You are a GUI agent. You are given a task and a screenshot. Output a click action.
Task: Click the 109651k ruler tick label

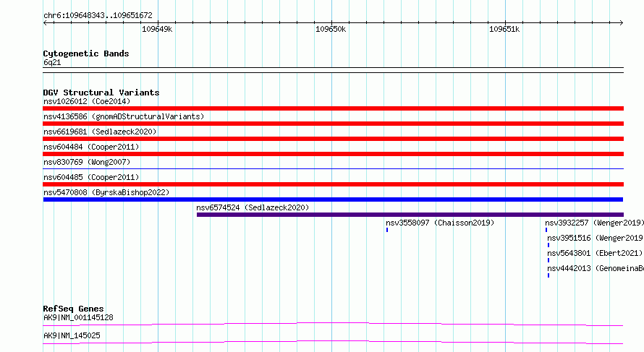coord(504,30)
